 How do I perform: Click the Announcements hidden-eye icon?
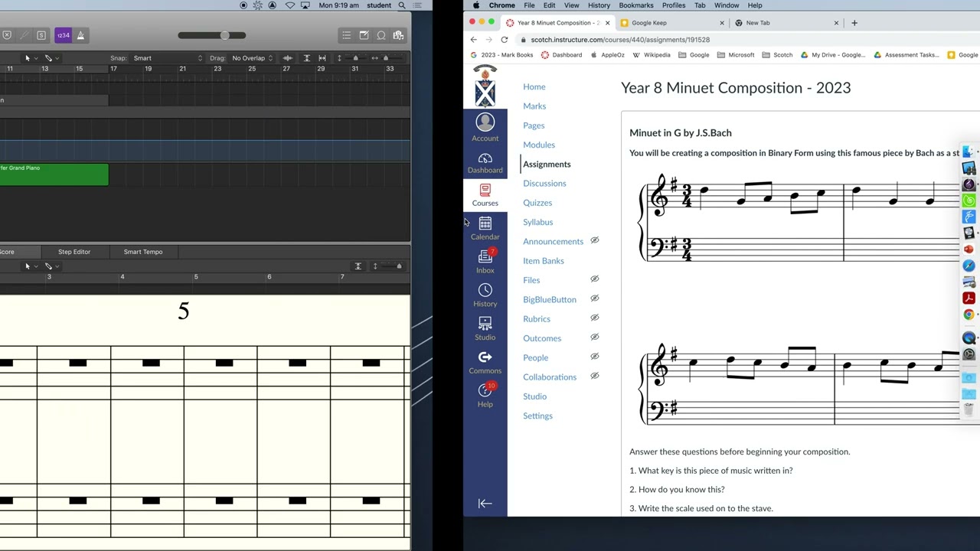click(594, 240)
